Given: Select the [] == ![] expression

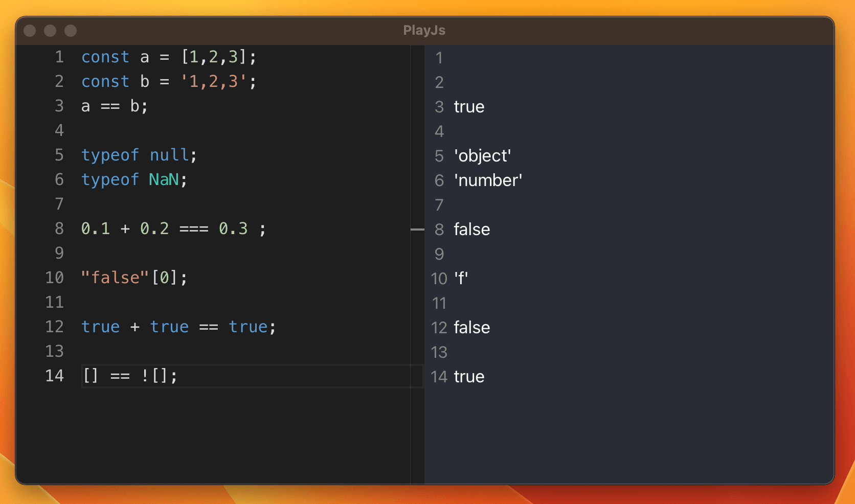Looking at the screenshot, I should click(129, 376).
